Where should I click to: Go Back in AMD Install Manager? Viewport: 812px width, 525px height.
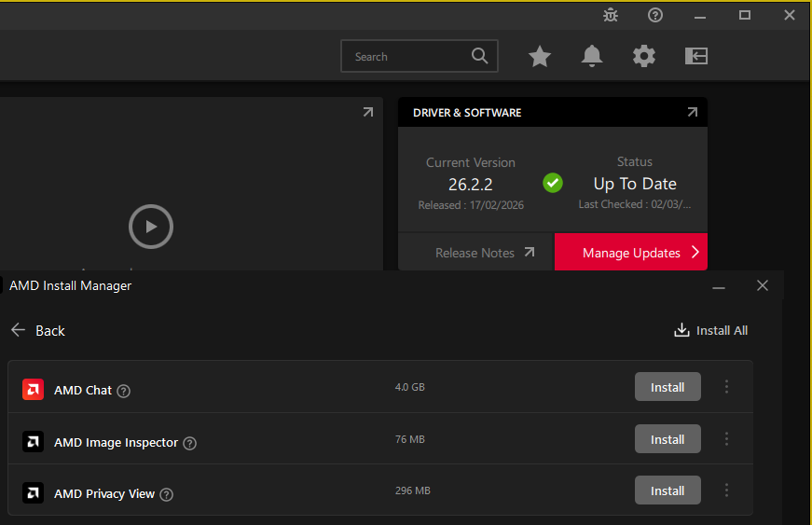tap(38, 330)
